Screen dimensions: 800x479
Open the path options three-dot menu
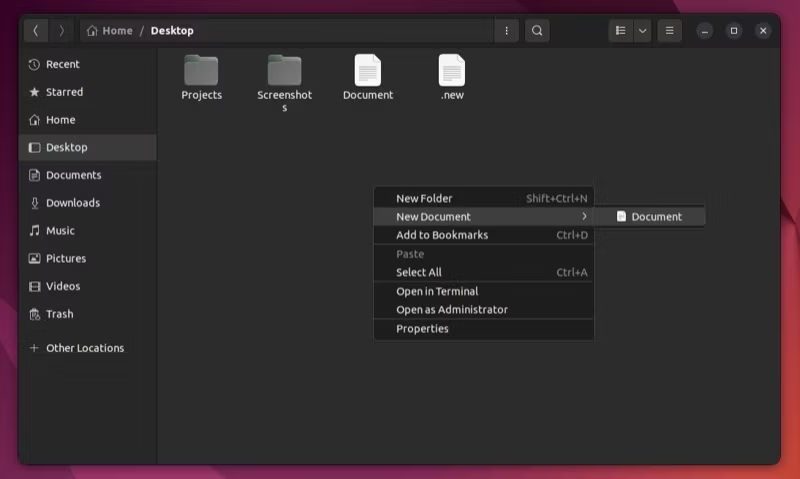[x=507, y=31]
